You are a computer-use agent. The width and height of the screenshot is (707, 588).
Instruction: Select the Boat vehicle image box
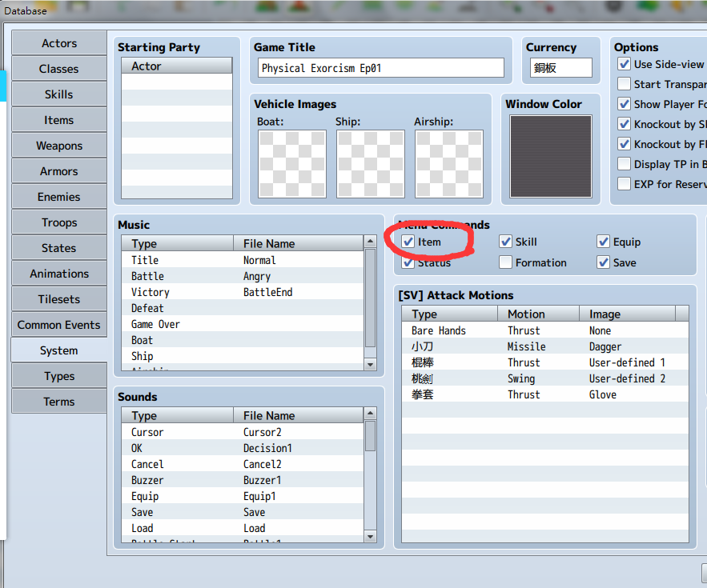tap(292, 164)
